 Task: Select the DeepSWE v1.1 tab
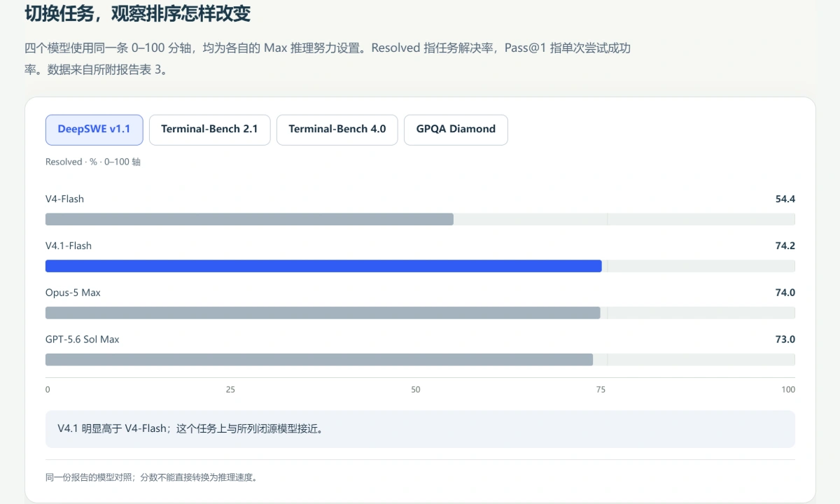point(94,129)
